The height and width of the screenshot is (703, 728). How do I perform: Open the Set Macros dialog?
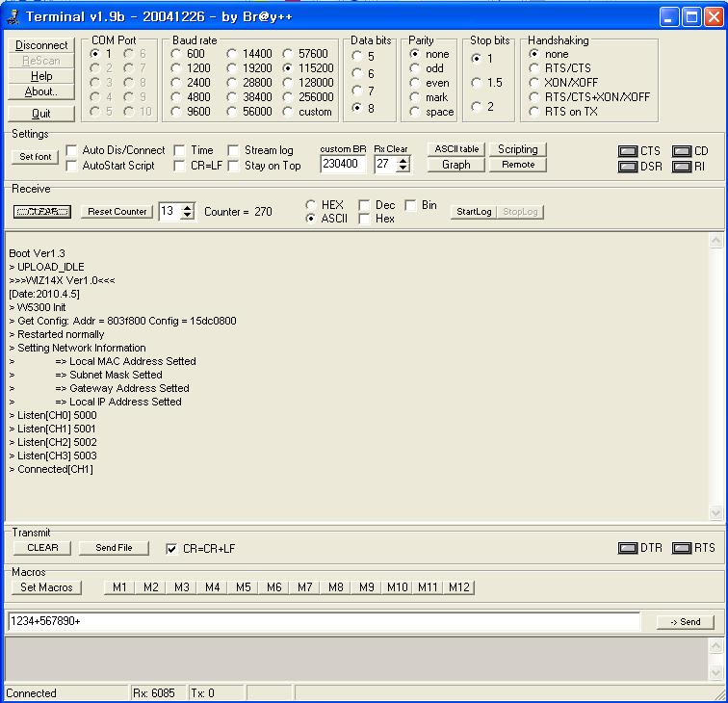point(46,587)
